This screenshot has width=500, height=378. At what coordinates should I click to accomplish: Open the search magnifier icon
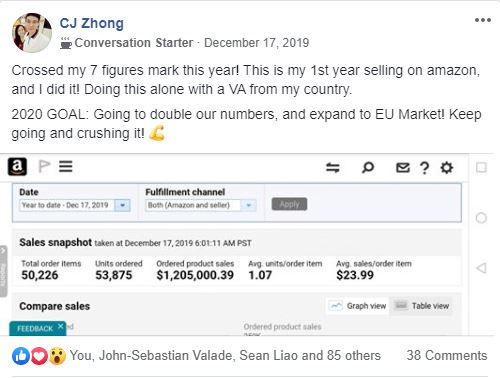pyautogui.click(x=368, y=167)
